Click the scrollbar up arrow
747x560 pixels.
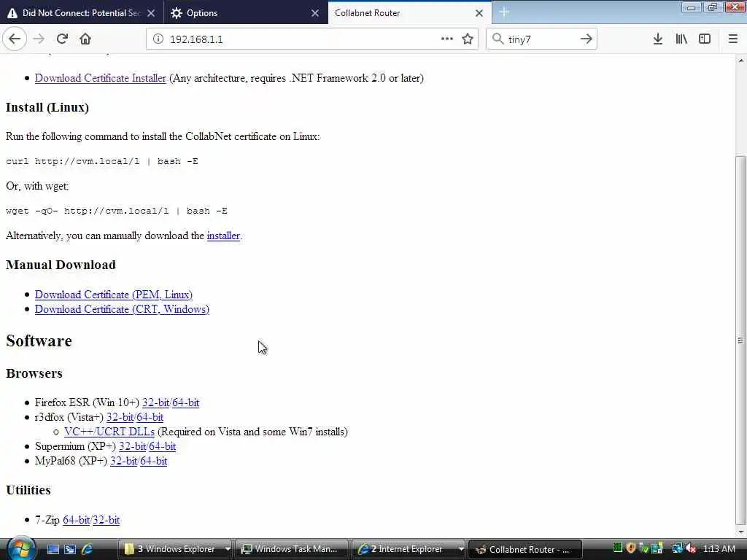tap(740, 61)
